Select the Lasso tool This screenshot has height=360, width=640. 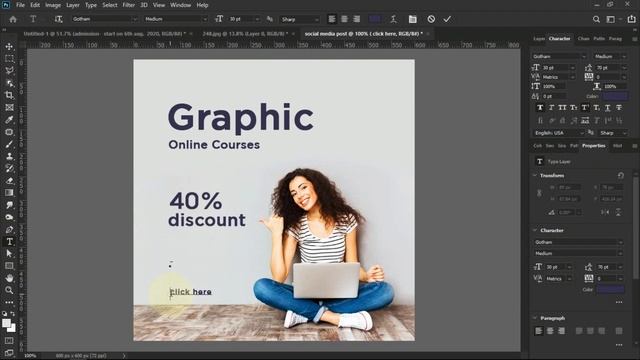tap(9, 71)
